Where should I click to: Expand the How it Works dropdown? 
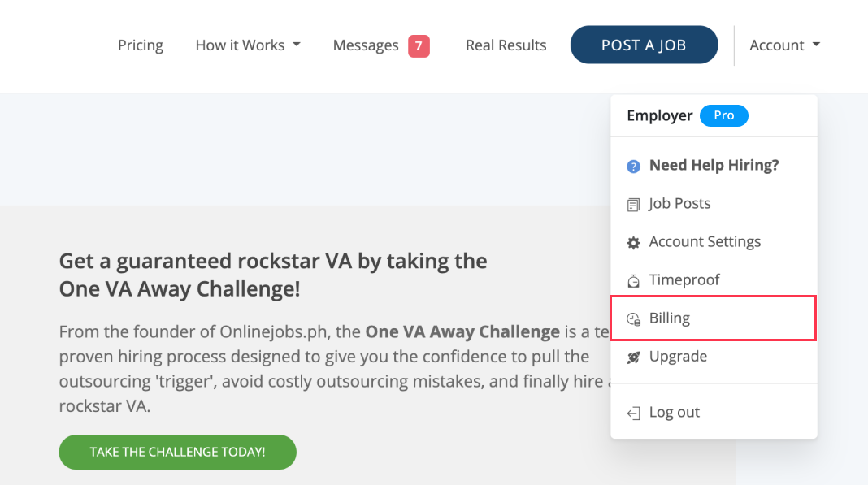[x=248, y=45]
